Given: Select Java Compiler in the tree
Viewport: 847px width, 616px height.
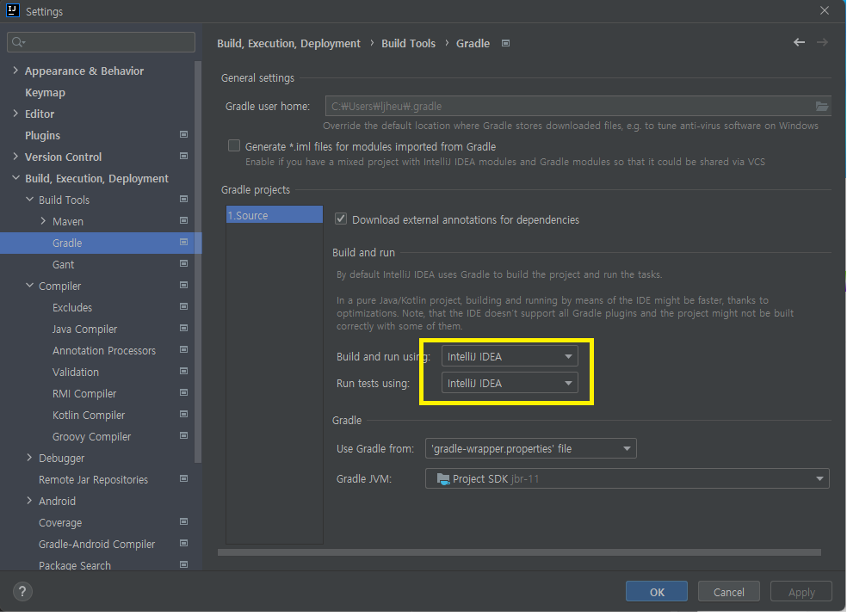Looking at the screenshot, I should (x=84, y=329).
